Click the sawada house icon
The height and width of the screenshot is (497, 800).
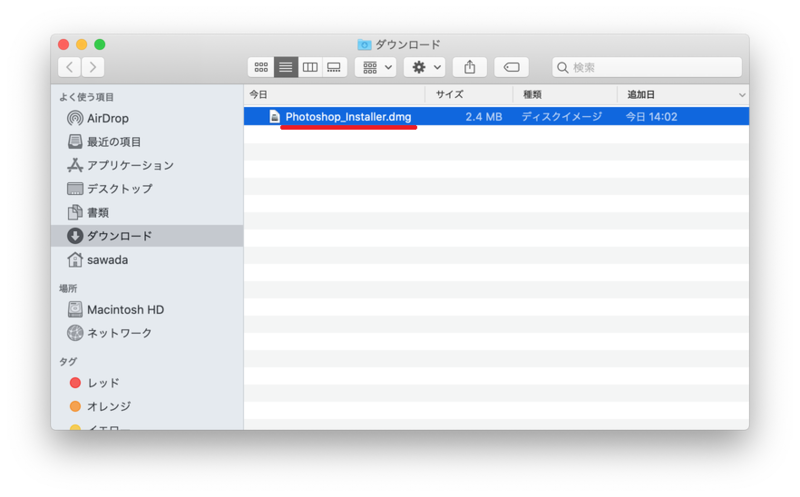[75, 259]
